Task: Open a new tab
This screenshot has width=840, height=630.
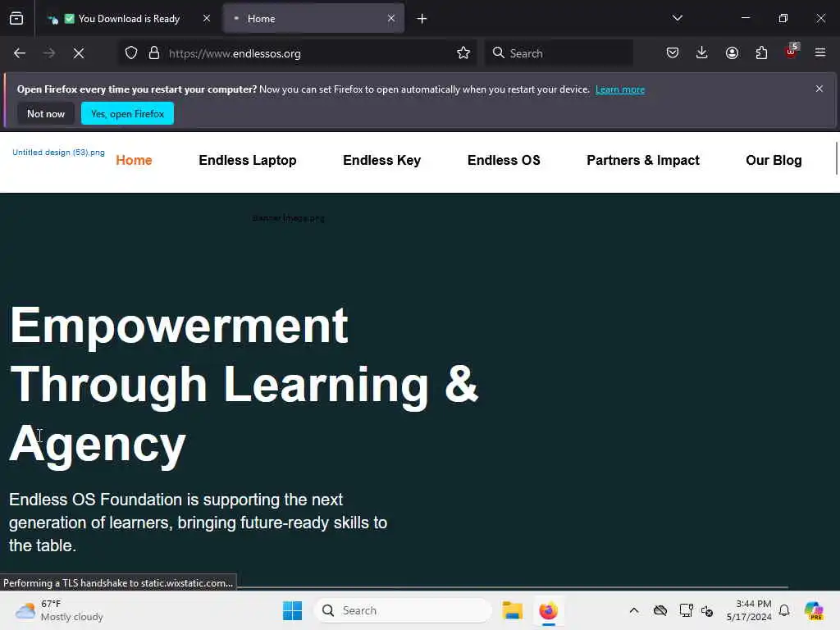Action: [x=422, y=19]
